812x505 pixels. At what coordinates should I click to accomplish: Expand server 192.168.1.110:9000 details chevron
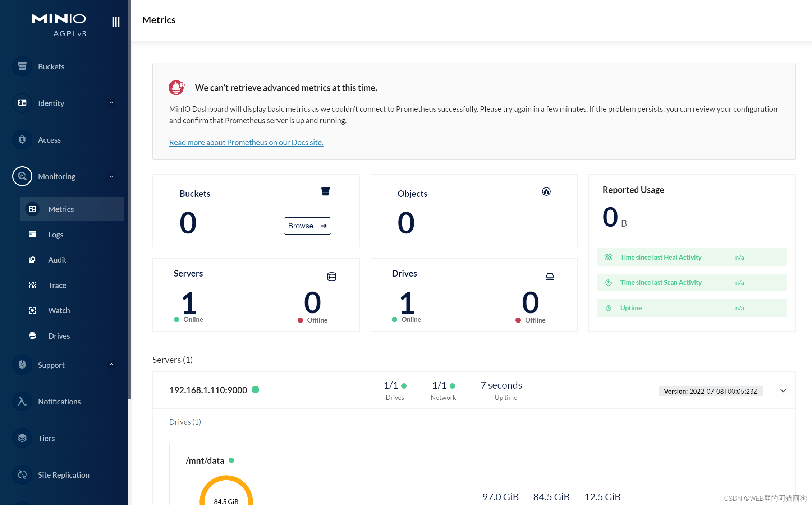(x=783, y=390)
